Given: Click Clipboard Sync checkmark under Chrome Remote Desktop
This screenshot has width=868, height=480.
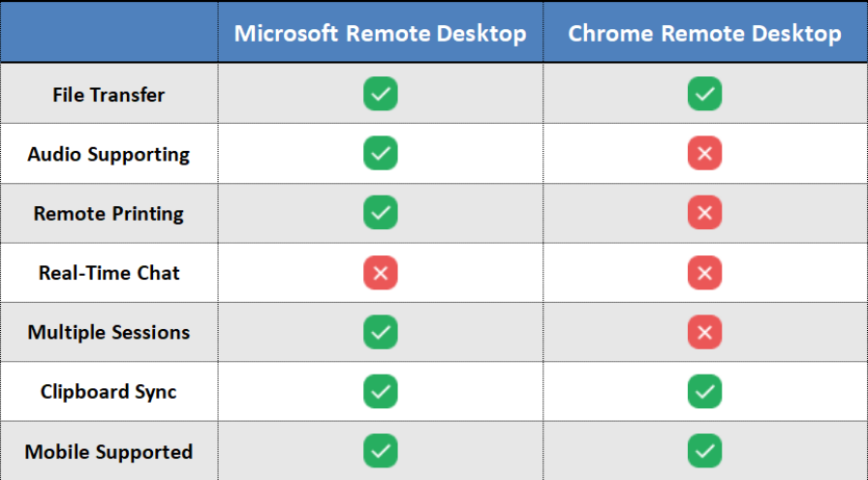Looking at the screenshot, I should pos(704,392).
